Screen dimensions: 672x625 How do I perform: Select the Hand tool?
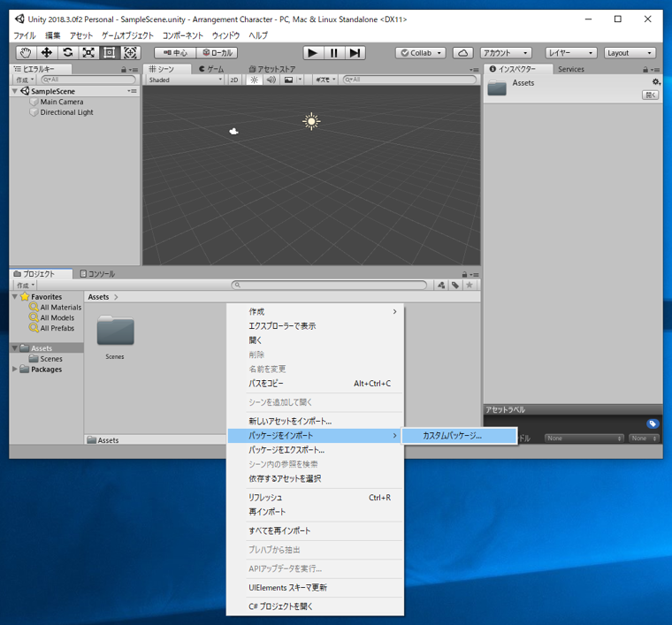click(x=26, y=53)
